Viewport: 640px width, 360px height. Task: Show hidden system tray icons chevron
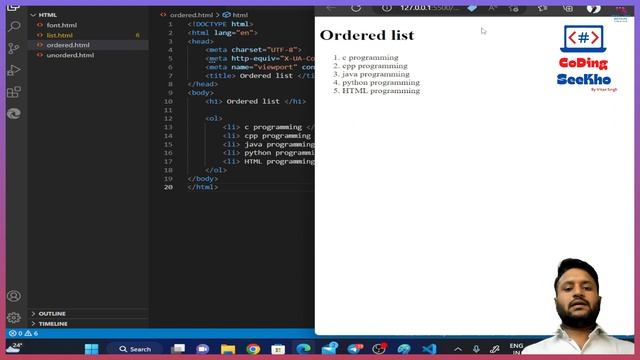coord(458,349)
